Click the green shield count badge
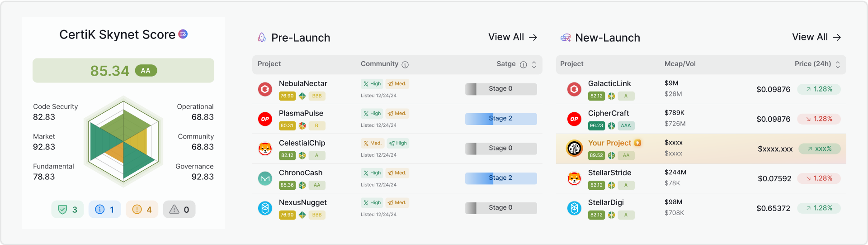 coord(67,209)
